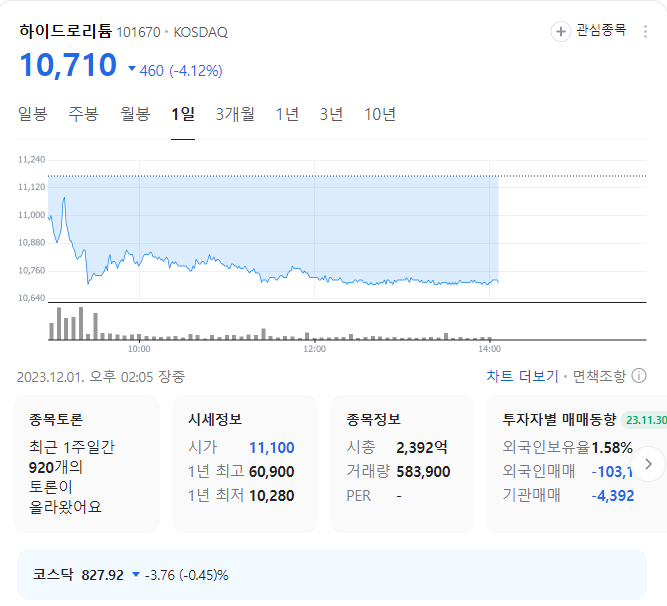Switch to 월봉 chart tab

pos(135,114)
